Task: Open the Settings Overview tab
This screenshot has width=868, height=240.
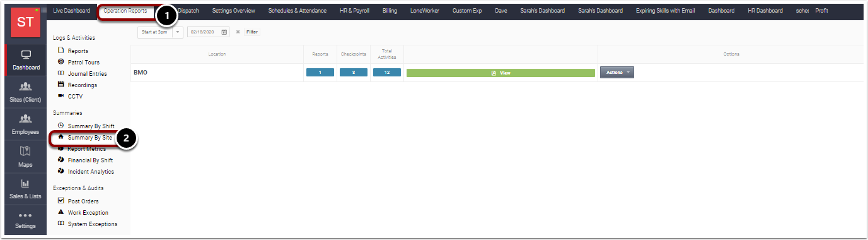Action: [234, 11]
